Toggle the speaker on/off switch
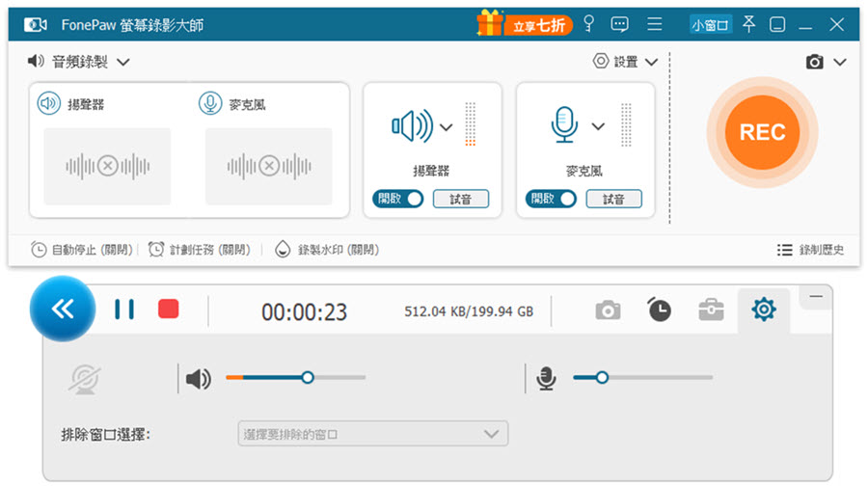This screenshot has height=486, width=868. pos(398,199)
